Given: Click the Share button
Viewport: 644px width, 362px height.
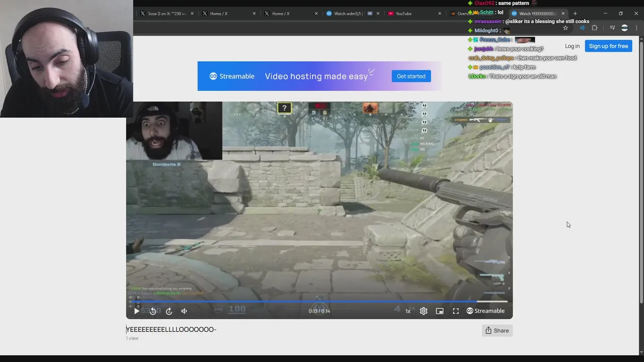Looking at the screenshot, I should pyautogui.click(x=497, y=330).
